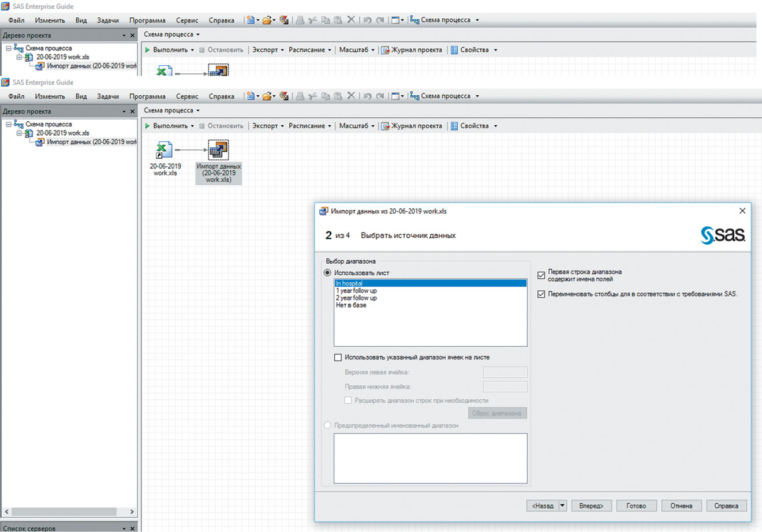Click the Excel file node 20-06-2019 work.xls in process flow
The width and height of the screenshot is (762, 532).
164,151
